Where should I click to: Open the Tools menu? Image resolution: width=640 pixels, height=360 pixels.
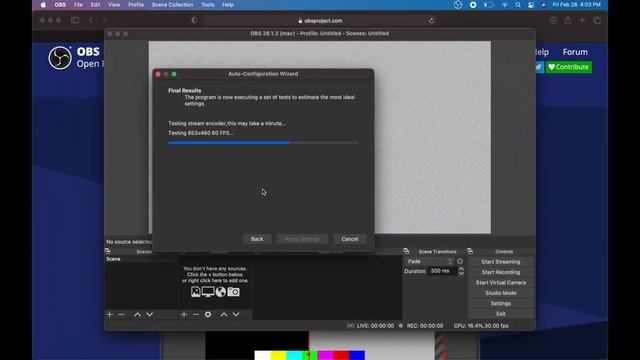(x=207, y=5)
